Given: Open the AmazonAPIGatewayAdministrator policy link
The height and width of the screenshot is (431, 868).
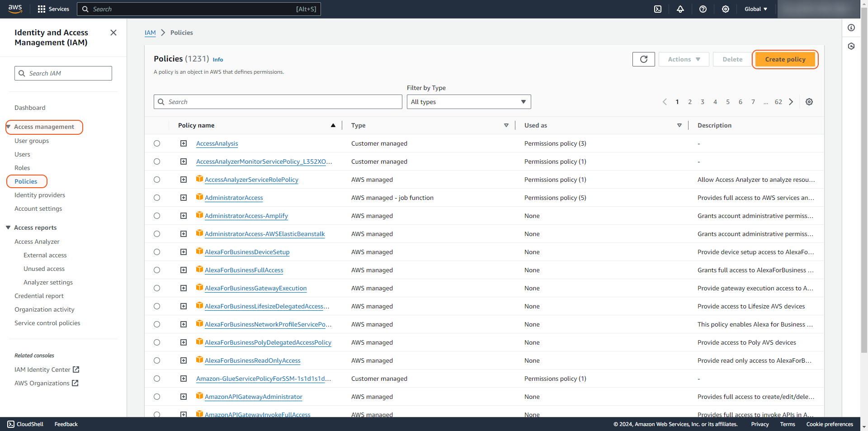Looking at the screenshot, I should pos(253,397).
